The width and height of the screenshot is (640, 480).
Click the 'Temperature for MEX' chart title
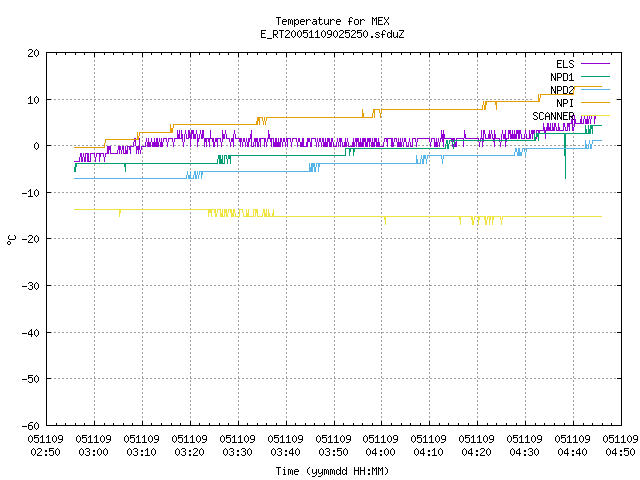pos(332,21)
